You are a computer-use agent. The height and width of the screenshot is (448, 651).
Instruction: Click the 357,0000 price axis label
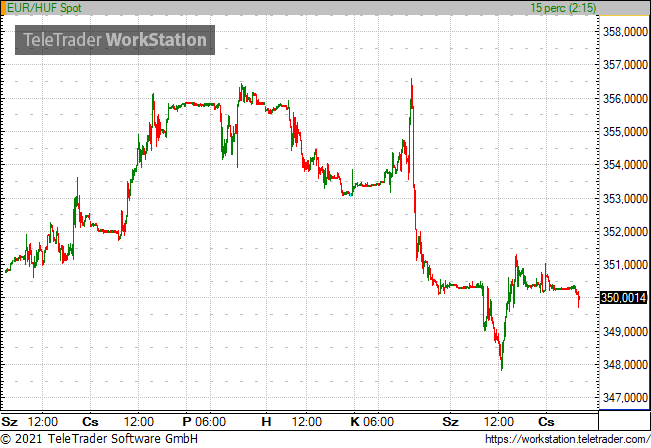click(625, 65)
